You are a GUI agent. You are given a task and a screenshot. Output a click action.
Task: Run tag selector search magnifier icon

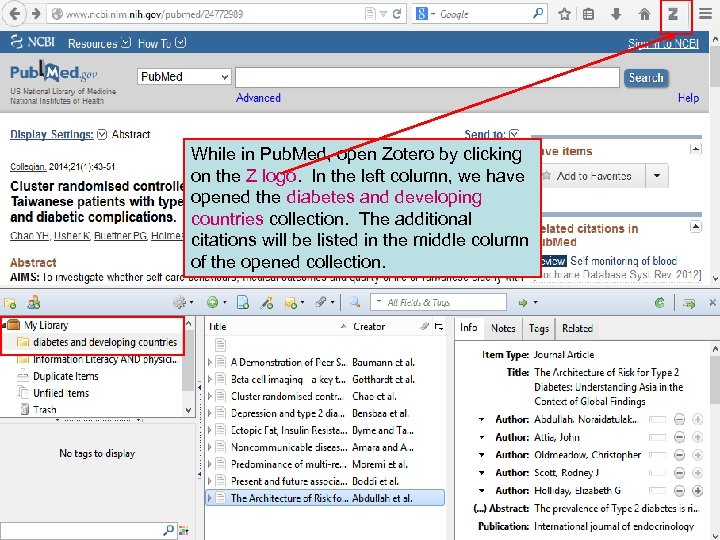pyautogui.click(x=169, y=530)
